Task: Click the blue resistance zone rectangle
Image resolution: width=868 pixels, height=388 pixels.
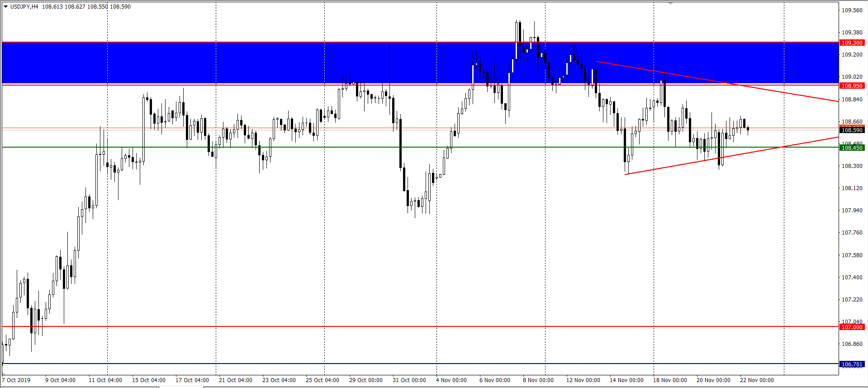Action: point(271,63)
